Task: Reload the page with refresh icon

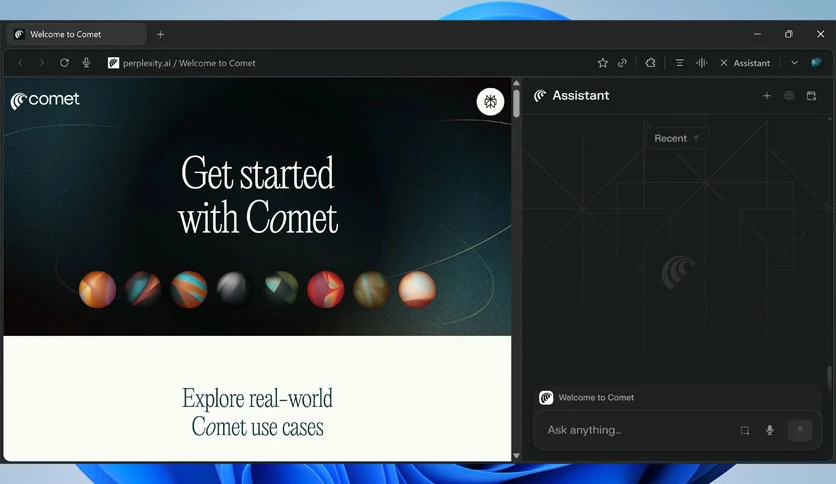Action: point(65,63)
